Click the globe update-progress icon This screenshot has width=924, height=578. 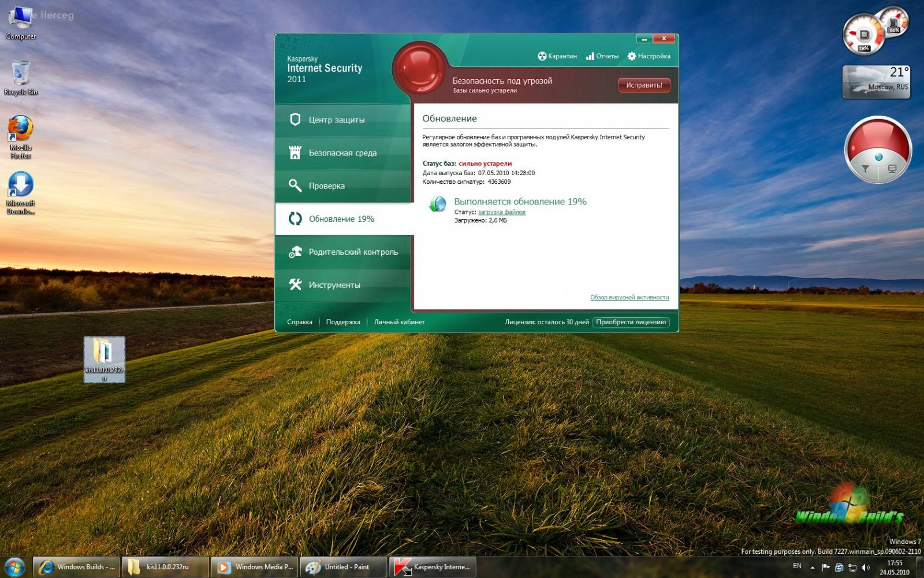tap(438, 204)
